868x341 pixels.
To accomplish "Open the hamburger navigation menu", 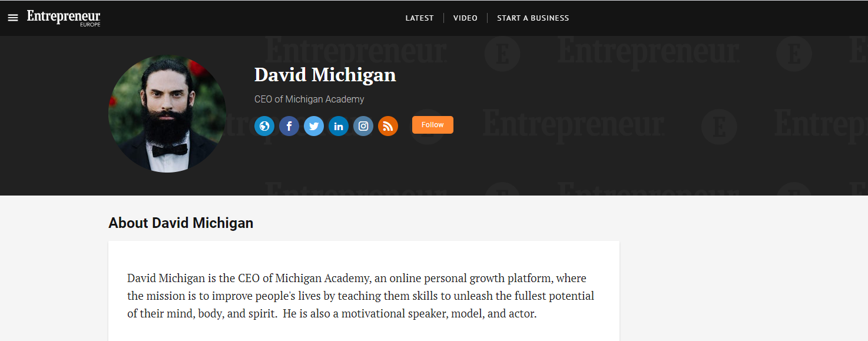I will click(x=13, y=18).
